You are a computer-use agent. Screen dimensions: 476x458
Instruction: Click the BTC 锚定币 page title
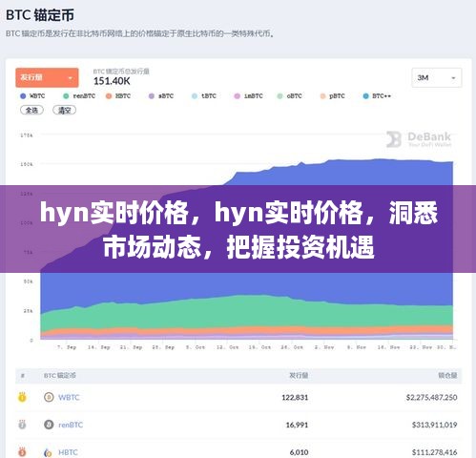[x=40, y=15]
